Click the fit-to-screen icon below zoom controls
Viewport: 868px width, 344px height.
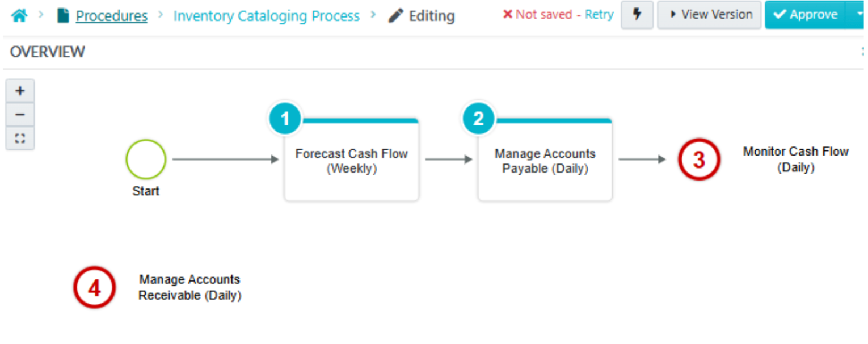pos(20,137)
